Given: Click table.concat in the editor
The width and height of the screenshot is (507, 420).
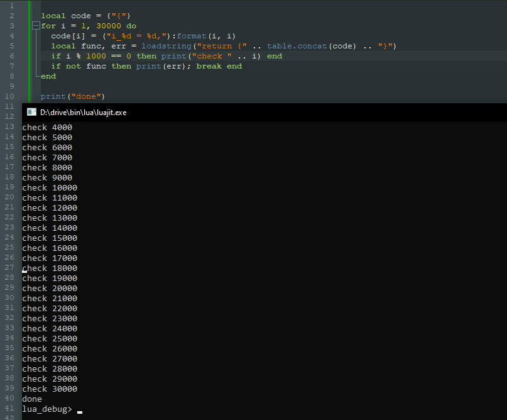Looking at the screenshot, I should tap(297, 46).
